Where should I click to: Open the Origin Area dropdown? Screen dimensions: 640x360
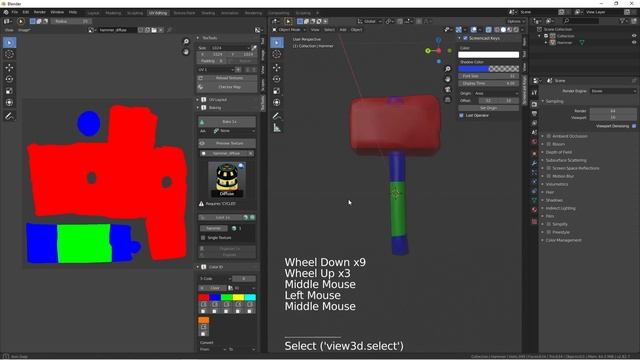[x=496, y=93]
